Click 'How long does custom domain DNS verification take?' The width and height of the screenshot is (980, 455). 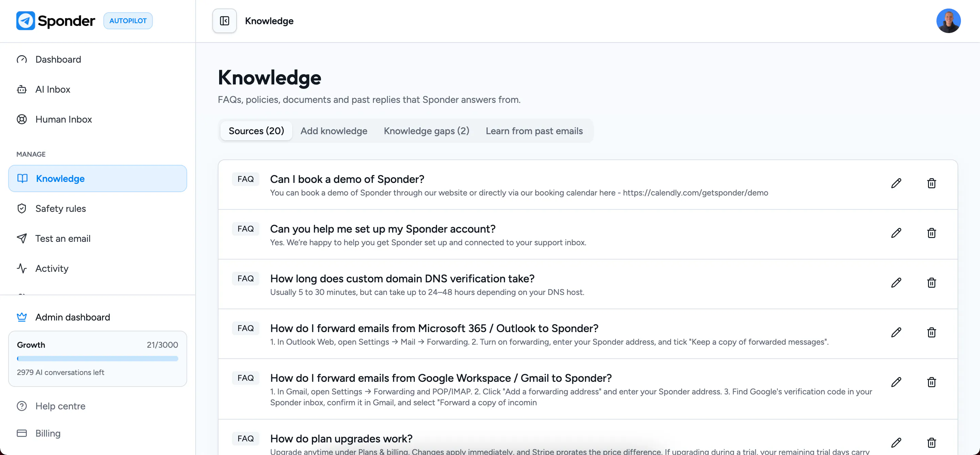point(402,278)
